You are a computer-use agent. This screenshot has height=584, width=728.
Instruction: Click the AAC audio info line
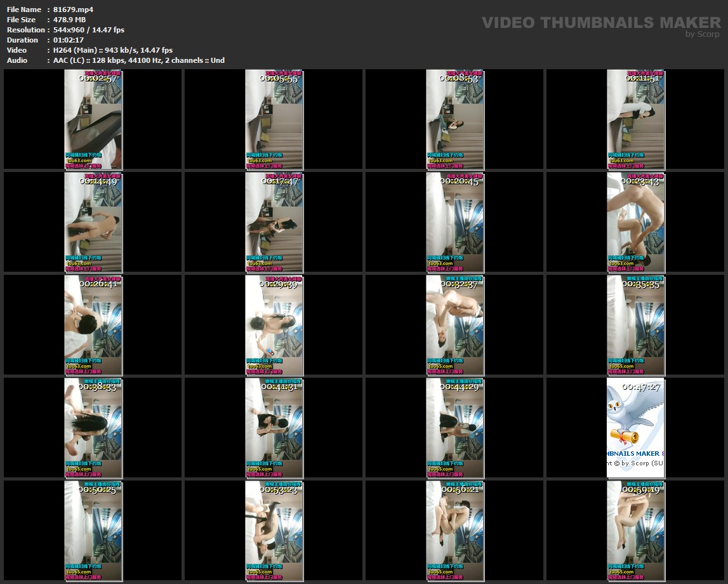[138, 60]
